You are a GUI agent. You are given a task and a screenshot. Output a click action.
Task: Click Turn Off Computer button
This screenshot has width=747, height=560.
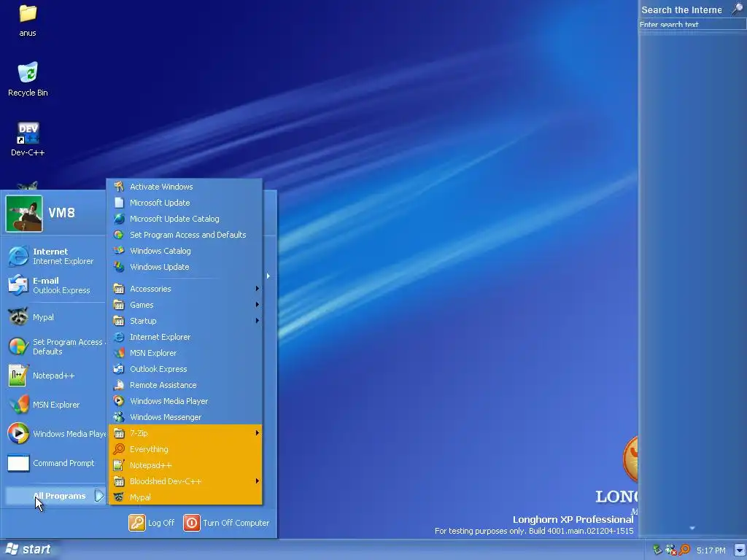(226, 522)
